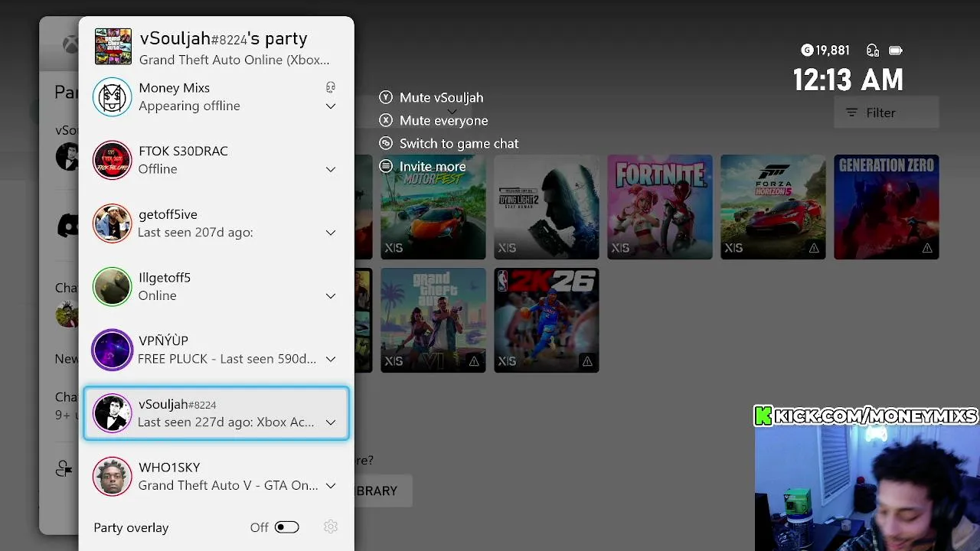Open The Crew Motorfest tile
This screenshot has width=980, height=551.
point(433,207)
